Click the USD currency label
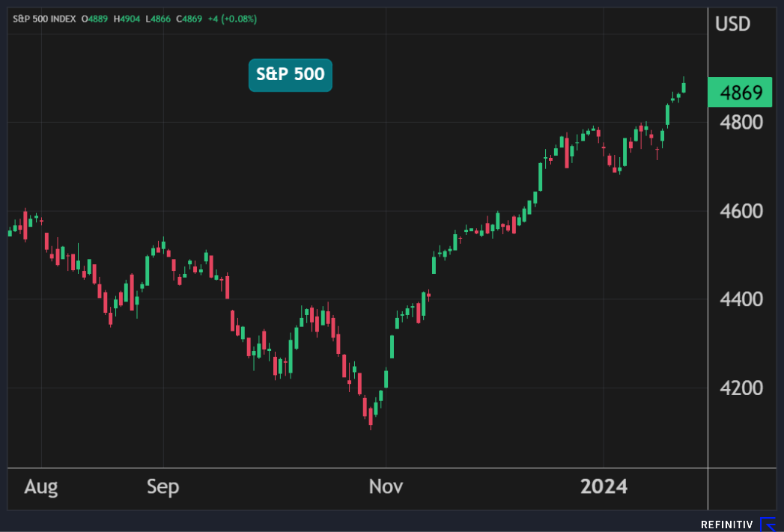 pyautogui.click(x=732, y=24)
